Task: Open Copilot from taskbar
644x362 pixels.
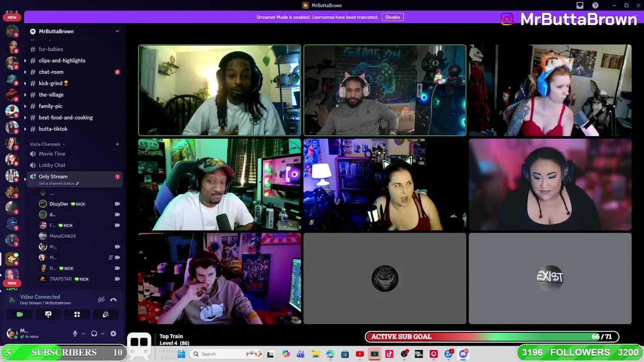Action: tap(286, 354)
